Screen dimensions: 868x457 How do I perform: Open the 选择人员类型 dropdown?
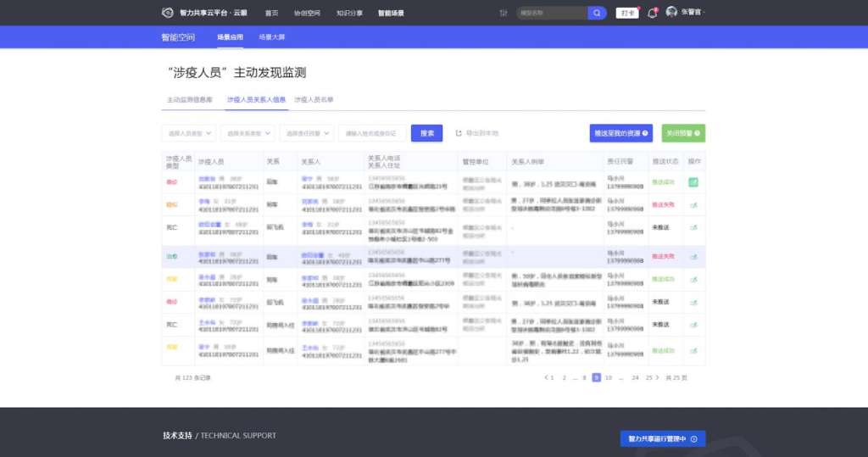(189, 133)
